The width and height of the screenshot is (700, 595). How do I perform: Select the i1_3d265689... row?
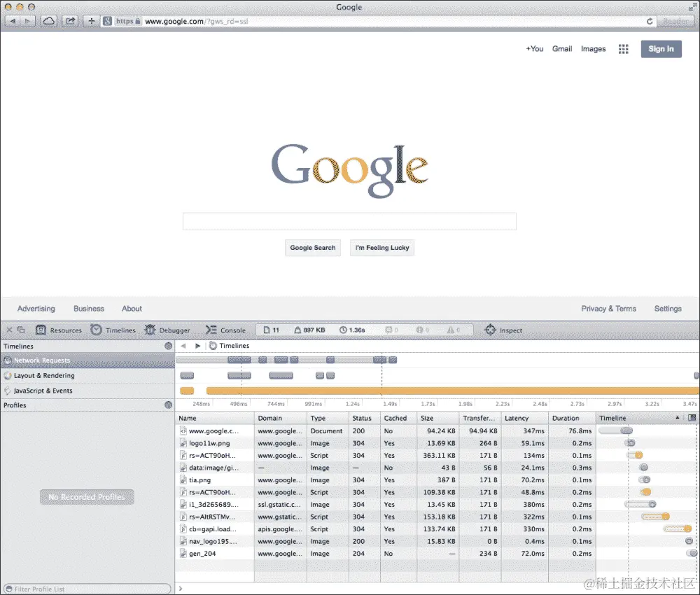(x=437, y=505)
